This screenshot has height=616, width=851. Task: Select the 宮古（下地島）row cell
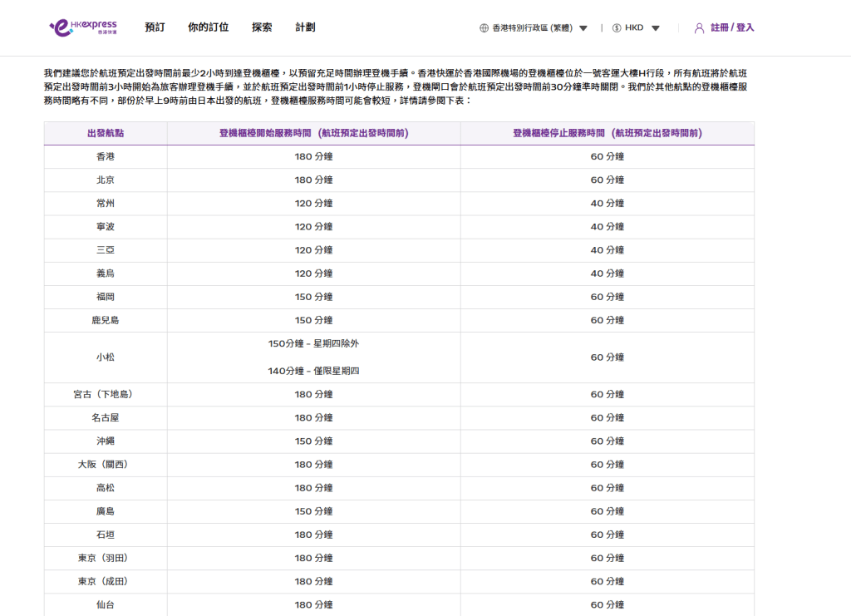[x=106, y=394]
